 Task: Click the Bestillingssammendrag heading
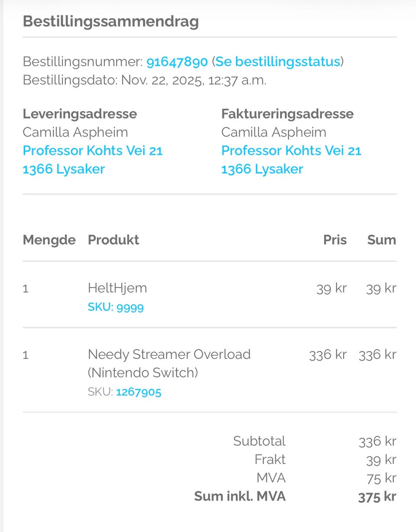[x=110, y=22]
